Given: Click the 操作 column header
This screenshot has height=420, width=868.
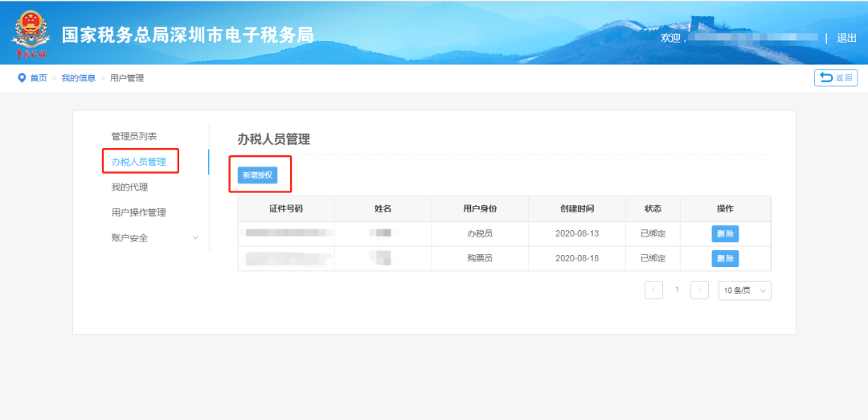Looking at the screenshot, I should 725,209.
